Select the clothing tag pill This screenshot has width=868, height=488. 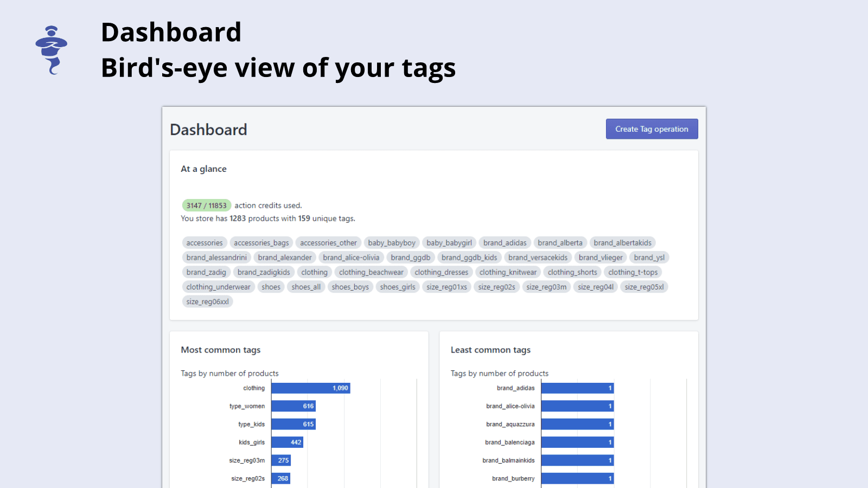pyautogui.click(x=314, y=272)
